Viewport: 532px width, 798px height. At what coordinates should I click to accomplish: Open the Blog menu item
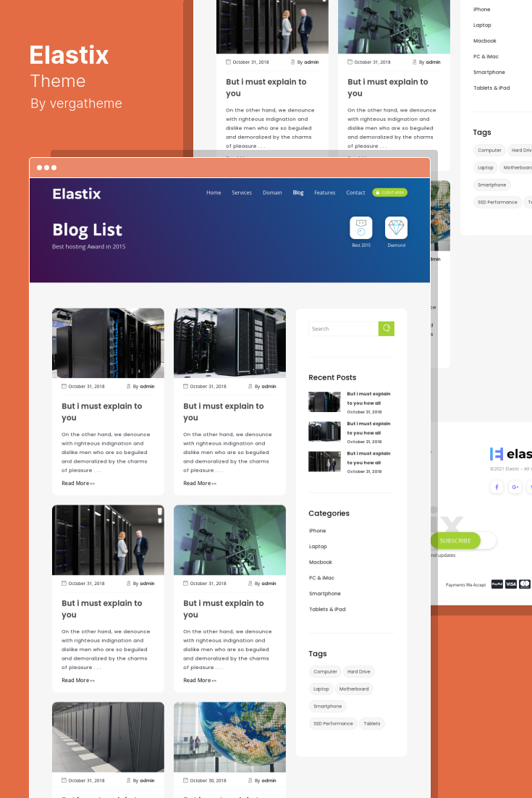tap(298, 193)
